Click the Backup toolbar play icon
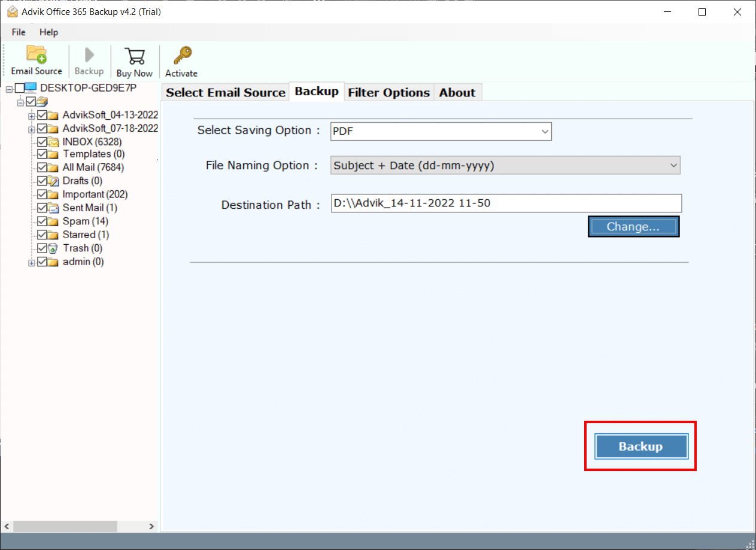Image resolution: width=756 pixels, height=550 pixels. 89,55
